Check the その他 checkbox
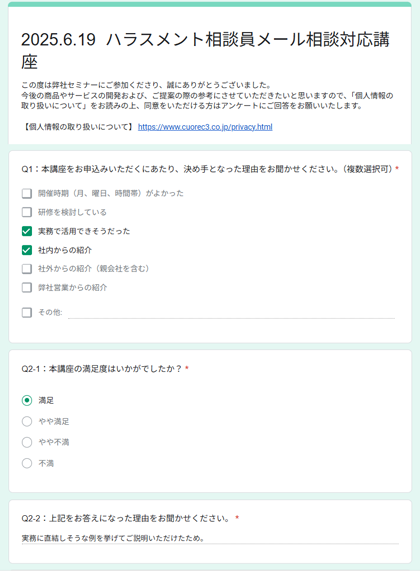Image resolution: width=420 pixels, height=571 pixels. tap(27, 312)
